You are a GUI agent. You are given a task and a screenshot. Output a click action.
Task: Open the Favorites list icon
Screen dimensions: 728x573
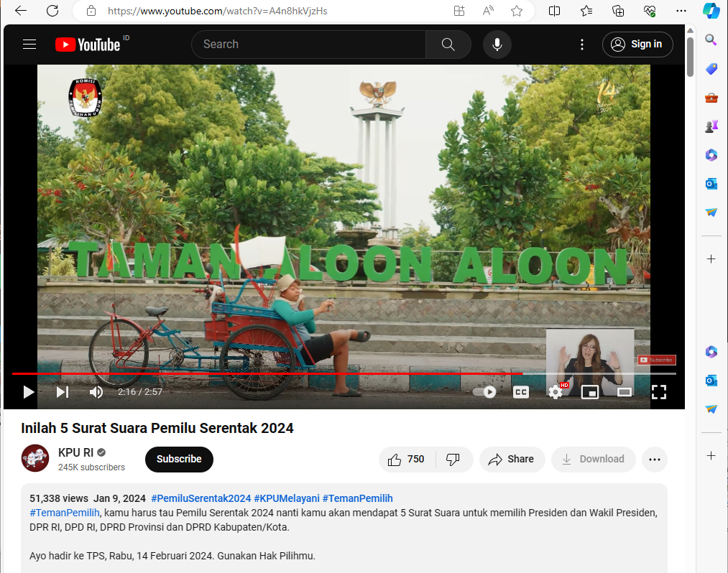(586, 11)
